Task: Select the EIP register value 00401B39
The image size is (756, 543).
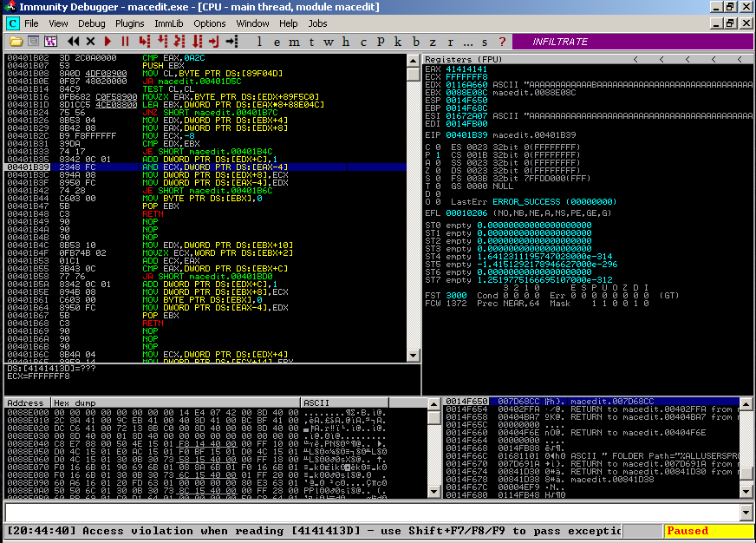Action: click(466, 135)
